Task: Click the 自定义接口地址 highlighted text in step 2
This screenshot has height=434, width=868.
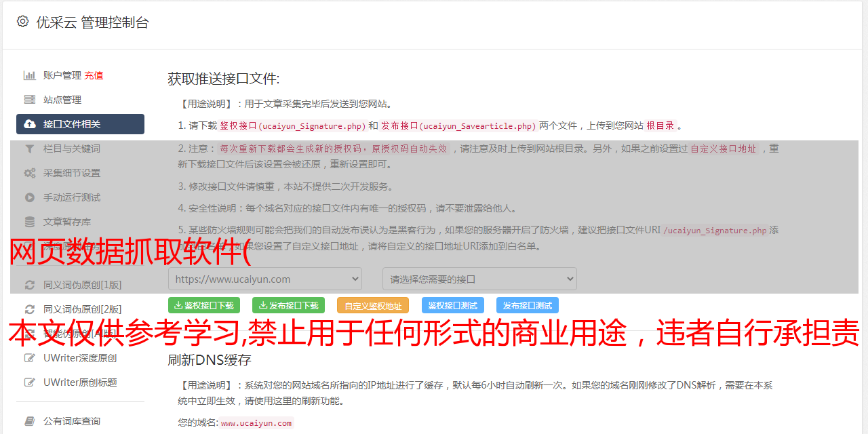Action: click(x=723, y=149)
